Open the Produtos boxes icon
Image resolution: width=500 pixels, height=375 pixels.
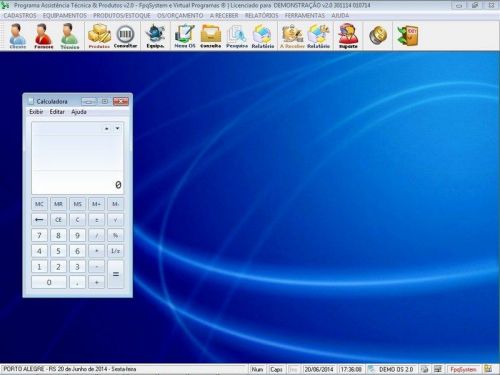99,36
